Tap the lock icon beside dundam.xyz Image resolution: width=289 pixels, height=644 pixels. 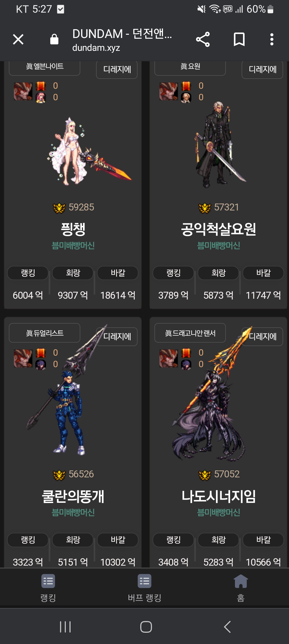[x=54, y=39]
